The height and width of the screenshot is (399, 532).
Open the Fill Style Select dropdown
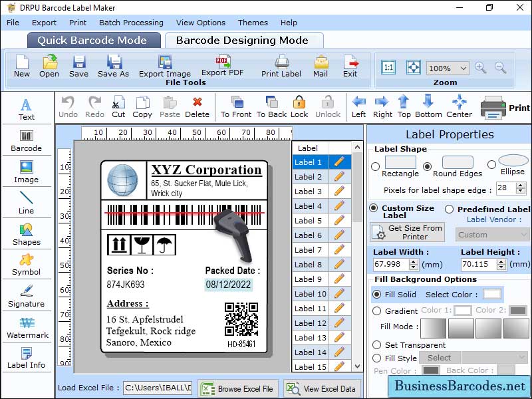pos(439,358)
